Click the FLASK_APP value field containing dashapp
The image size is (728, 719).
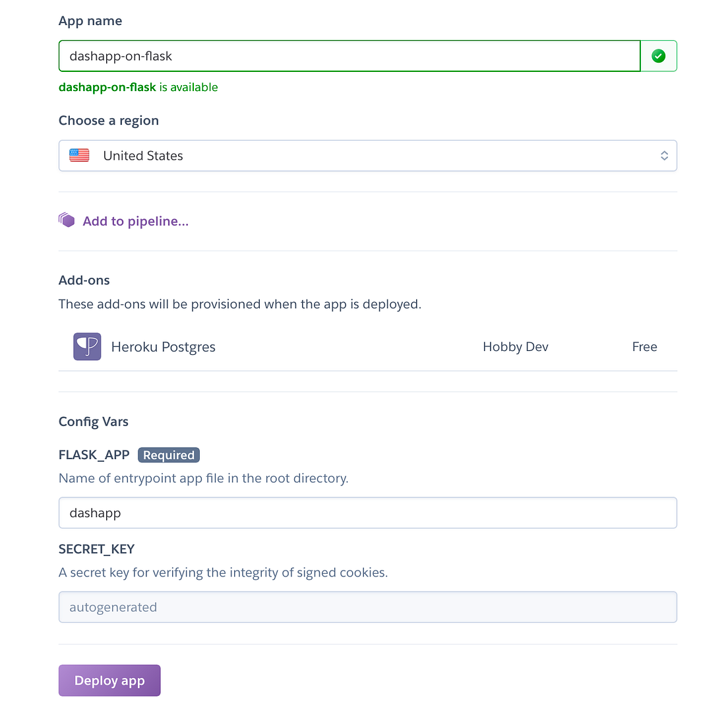coord(367,513)
